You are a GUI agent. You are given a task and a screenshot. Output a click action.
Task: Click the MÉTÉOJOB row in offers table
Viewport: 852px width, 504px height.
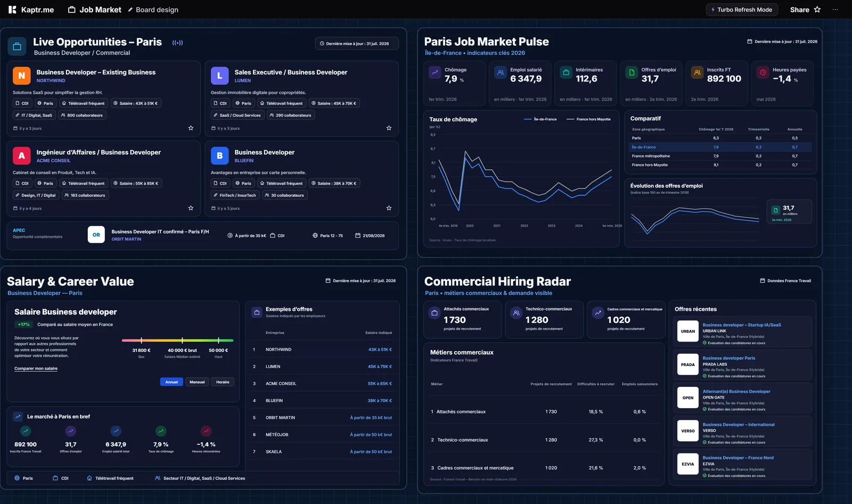[322, 435]
